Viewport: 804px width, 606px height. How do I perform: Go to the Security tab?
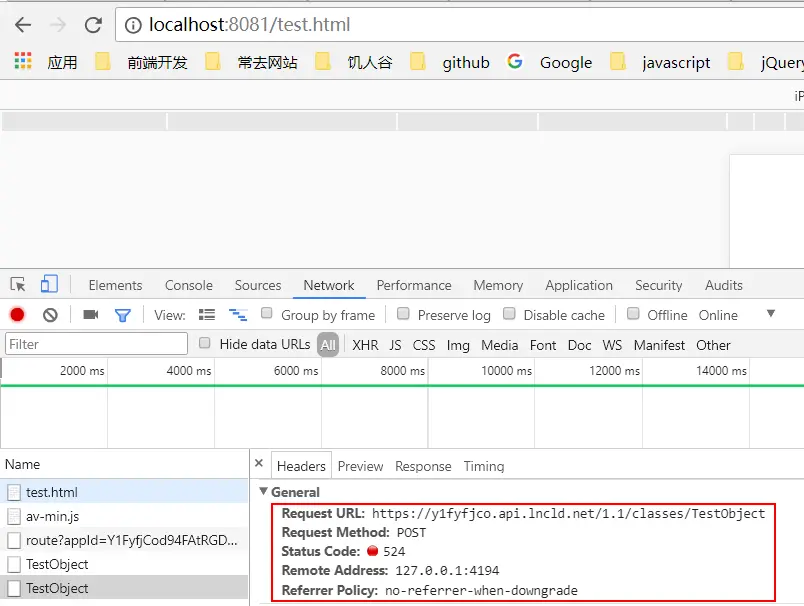tap(658, 285)
